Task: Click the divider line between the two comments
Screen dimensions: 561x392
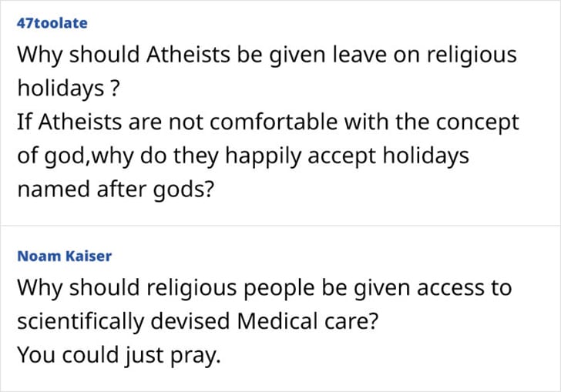Action: (280, 226)
